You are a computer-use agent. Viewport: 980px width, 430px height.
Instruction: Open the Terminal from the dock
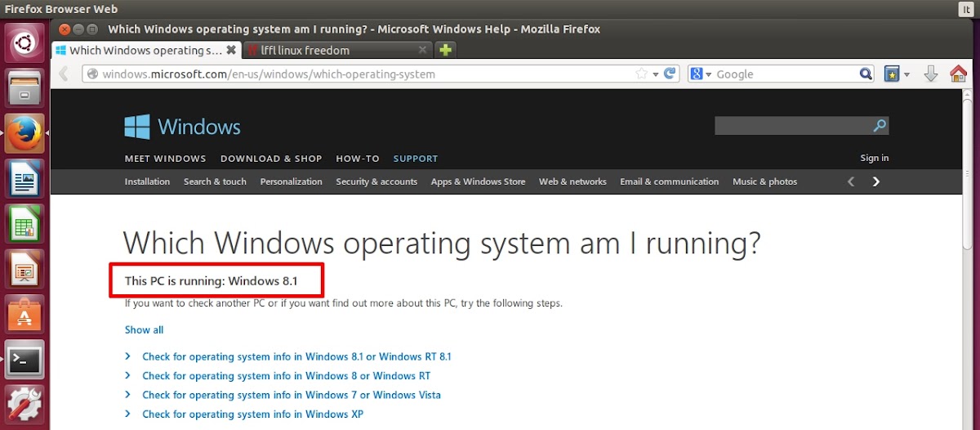pos(24,359)
